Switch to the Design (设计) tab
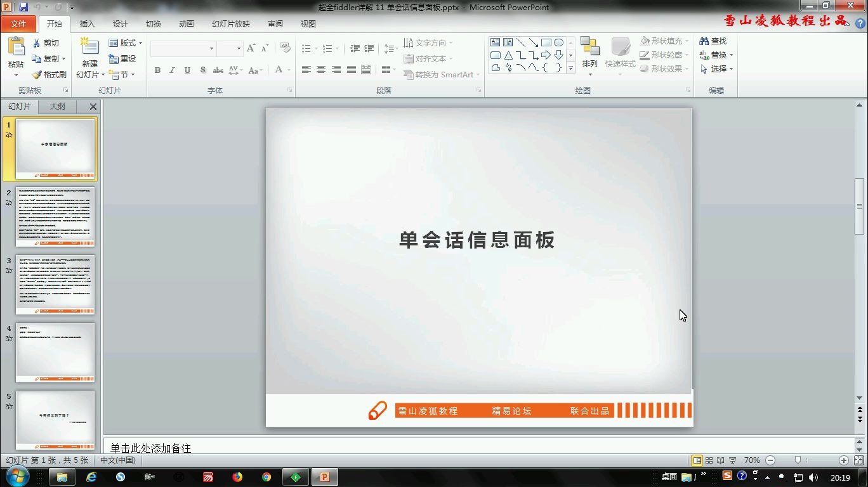Viewport: 868px width, 487px height. click(121, 24)
